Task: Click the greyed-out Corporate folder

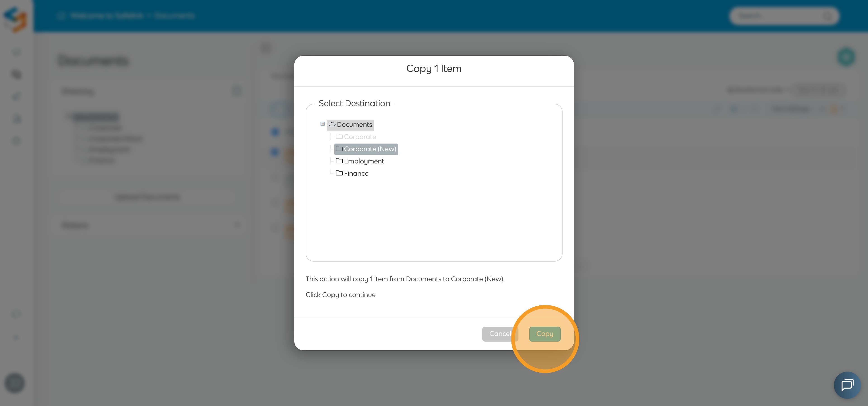Action: (x=359, y=137)
